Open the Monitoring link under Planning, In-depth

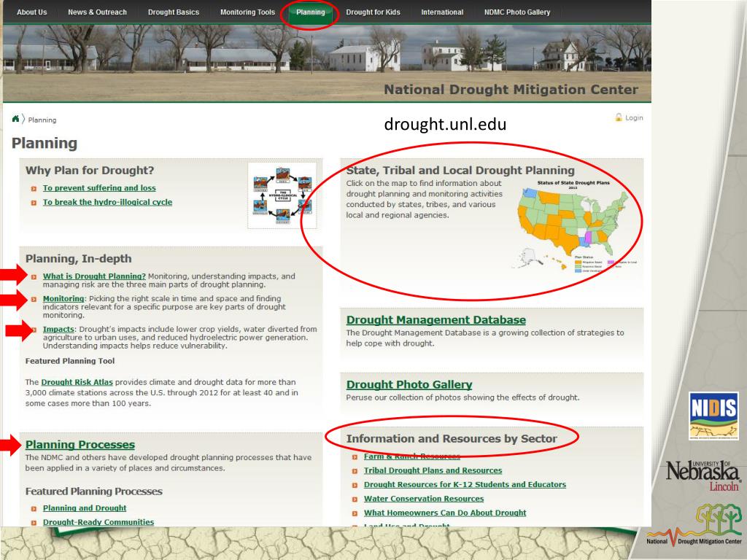point(63,298)
